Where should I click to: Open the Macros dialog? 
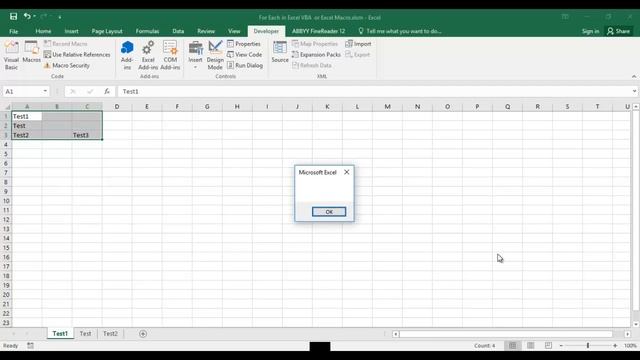(x=31, y=52)
